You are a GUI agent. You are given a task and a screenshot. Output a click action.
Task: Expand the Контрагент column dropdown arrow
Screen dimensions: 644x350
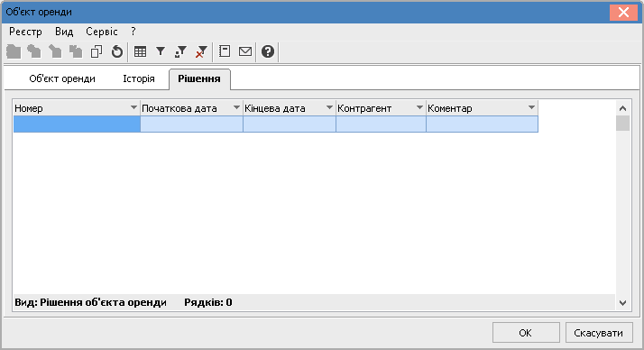coord(419,108)
